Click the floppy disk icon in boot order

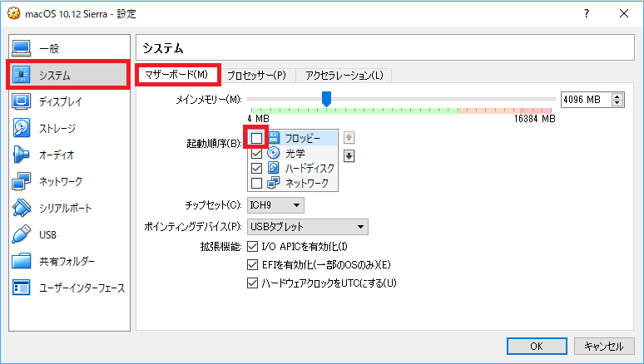274,138
